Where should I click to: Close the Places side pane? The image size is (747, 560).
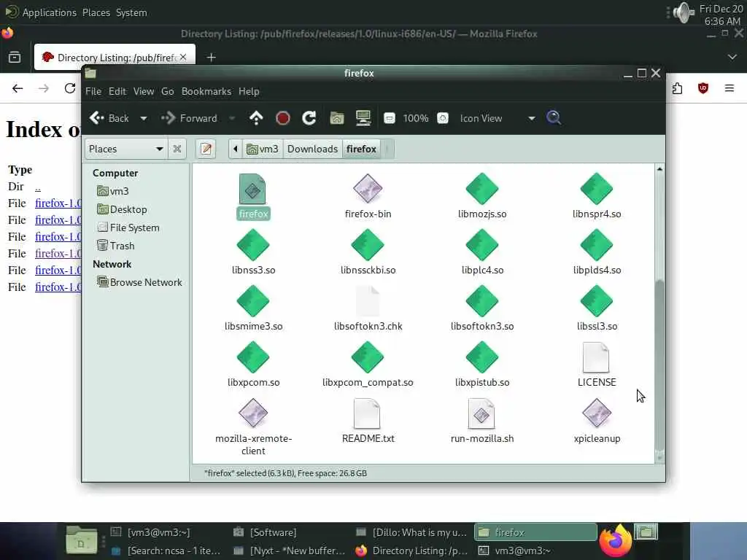click(x=177, y=149)
